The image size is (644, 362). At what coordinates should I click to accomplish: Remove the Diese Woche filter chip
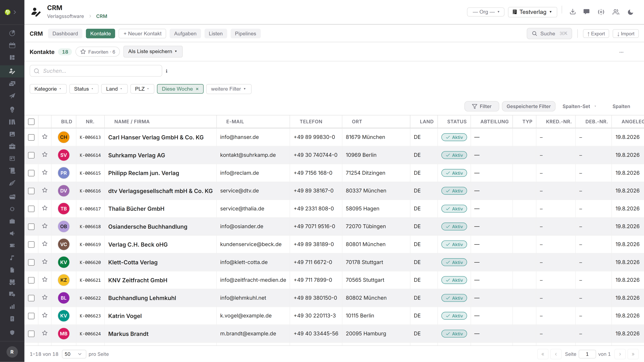(x=197, y=89)
